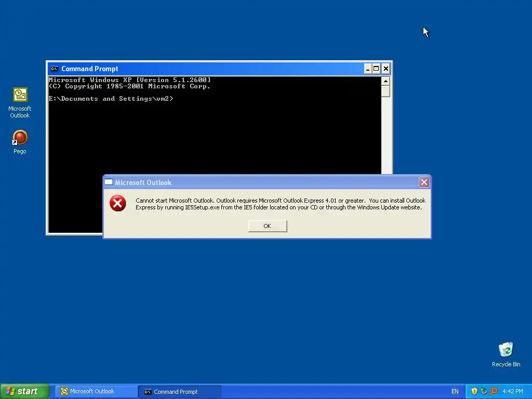
Task: Minimize the Command Prompt window
Action: point(367,69)
